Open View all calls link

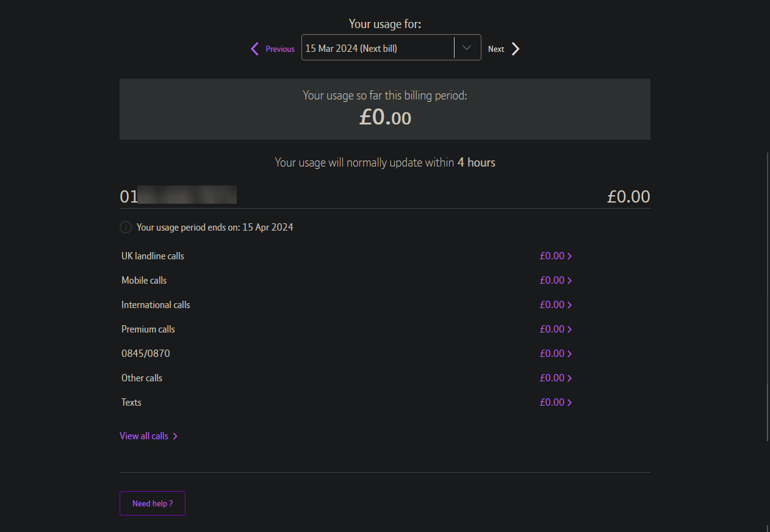[144, 436]
